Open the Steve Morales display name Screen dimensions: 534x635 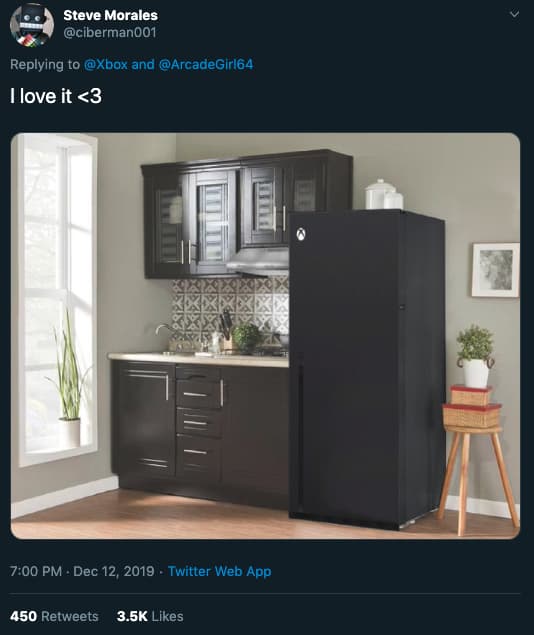pyautogui.click(x=111, y=15)
